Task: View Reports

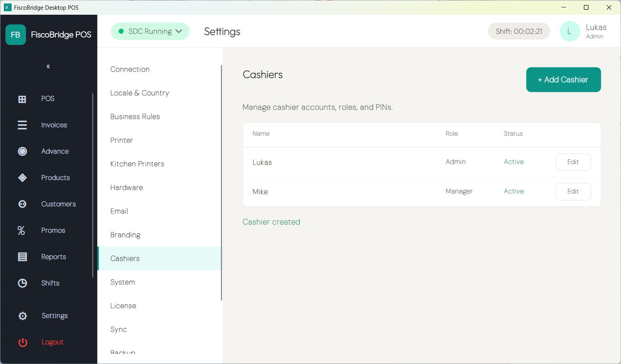Action: tap(53, 257)
